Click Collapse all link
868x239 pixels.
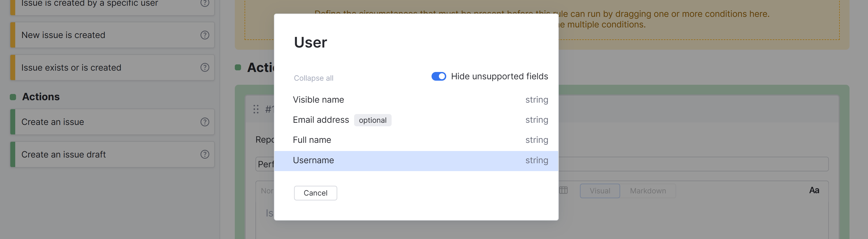pyautogui.click(x=313, y=78)
